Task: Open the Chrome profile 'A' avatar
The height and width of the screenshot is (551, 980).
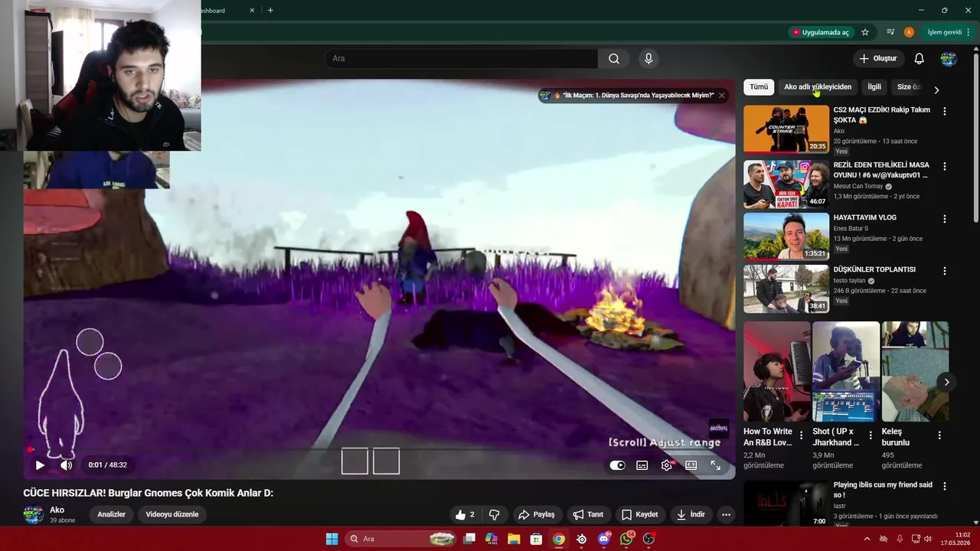Action: (x=909, y=32)
